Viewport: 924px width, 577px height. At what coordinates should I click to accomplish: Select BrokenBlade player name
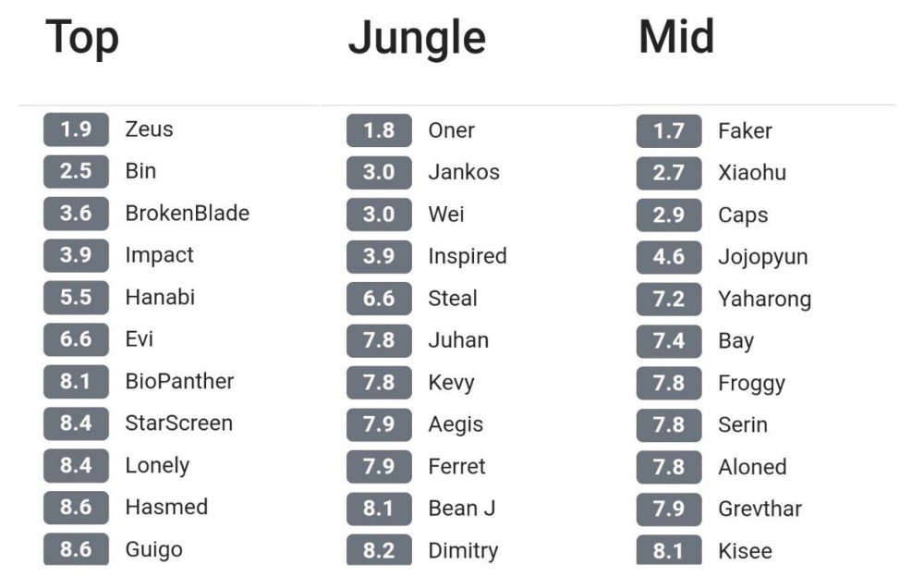pos(187,214)
